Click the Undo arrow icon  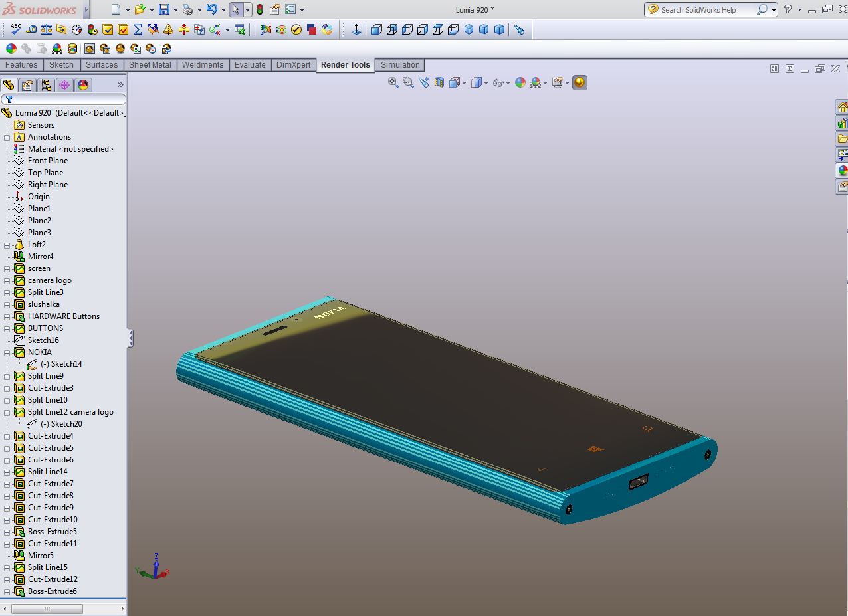pos(211,9)
